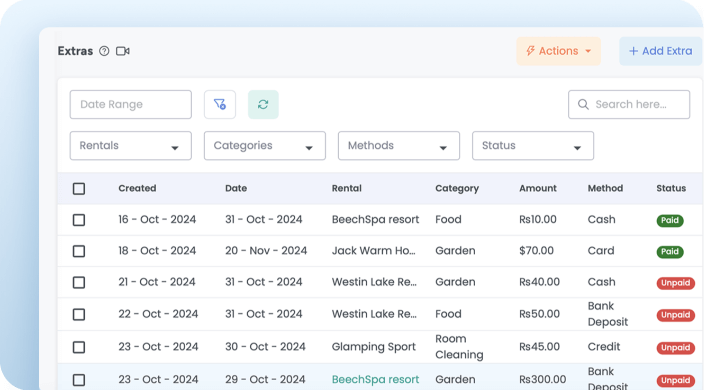Viewport: 704px width, 390px height.
Task: Sort by the Date column header
Action: (x=236, y=188)
